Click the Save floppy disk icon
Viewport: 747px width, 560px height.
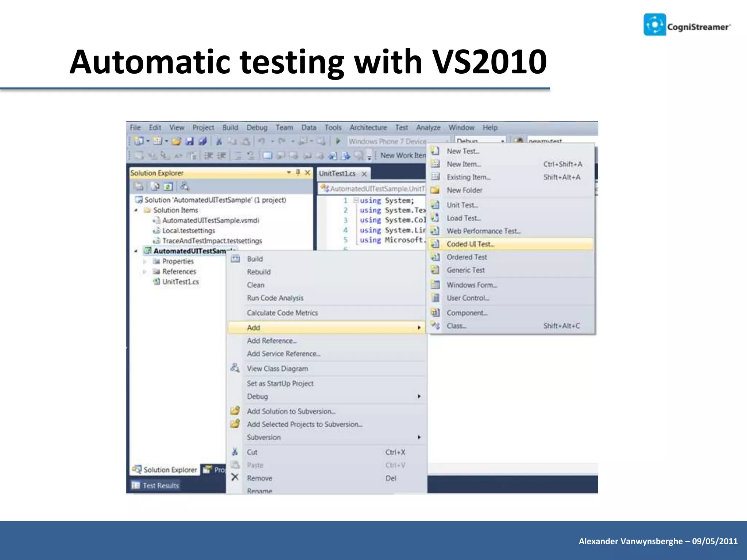pyautogui.click(x=190, y=141)
